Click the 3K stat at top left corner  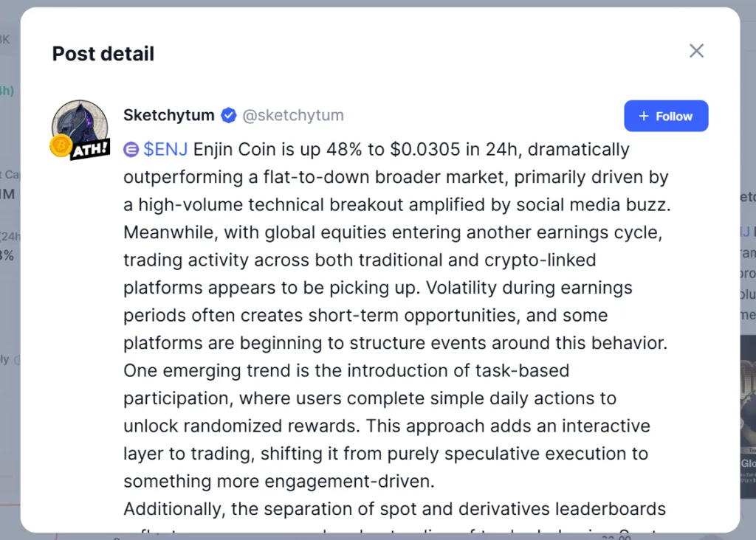pyautogui.click(x=5, y=39)
